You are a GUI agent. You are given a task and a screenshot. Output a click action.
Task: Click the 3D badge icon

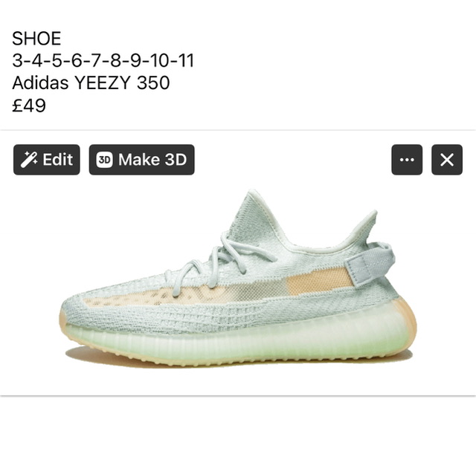click(105, 160)
